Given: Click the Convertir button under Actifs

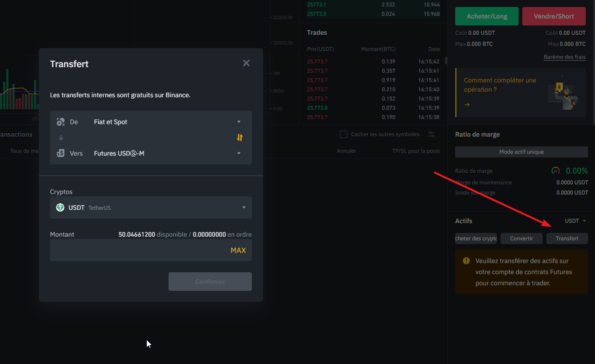Looking at the screenshot, I should pyautogui.click(x=521, y=238).
